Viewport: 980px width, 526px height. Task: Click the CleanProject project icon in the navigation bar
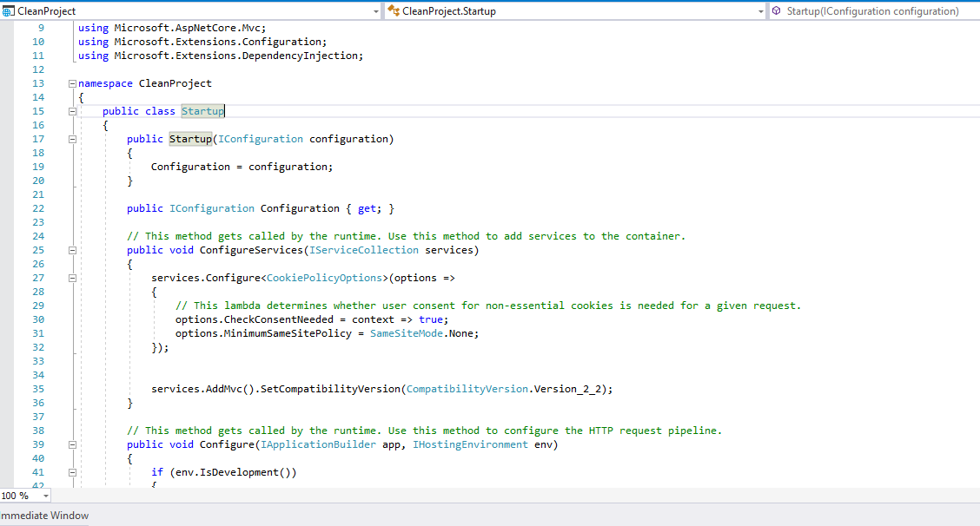pos(8,11)
